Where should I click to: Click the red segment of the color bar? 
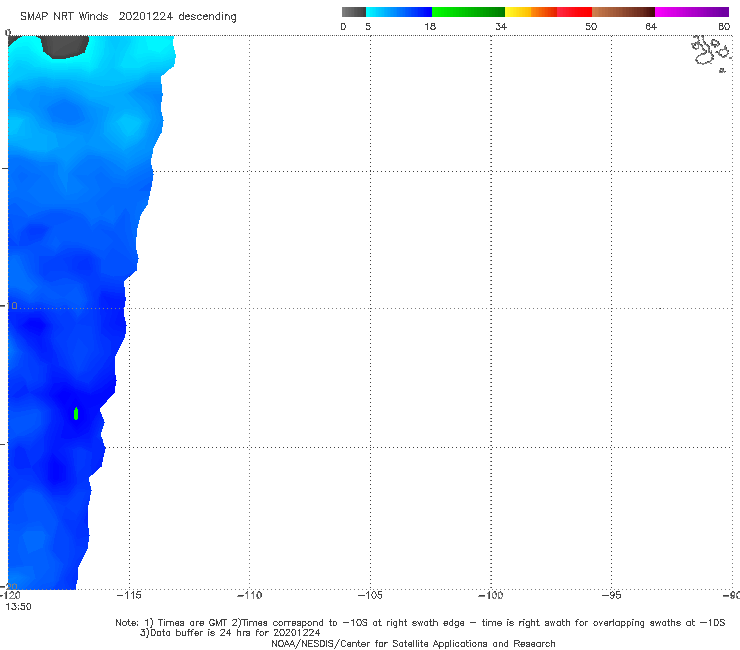[x=574, y=12]
